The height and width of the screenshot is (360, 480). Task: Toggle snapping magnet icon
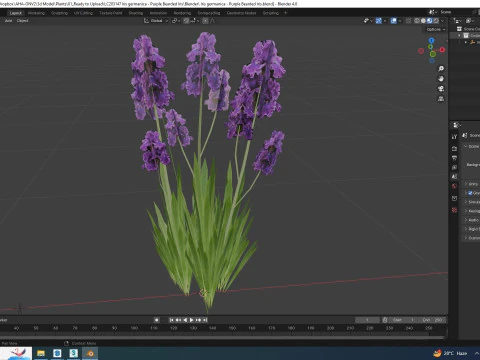click(x=186, y=21)
